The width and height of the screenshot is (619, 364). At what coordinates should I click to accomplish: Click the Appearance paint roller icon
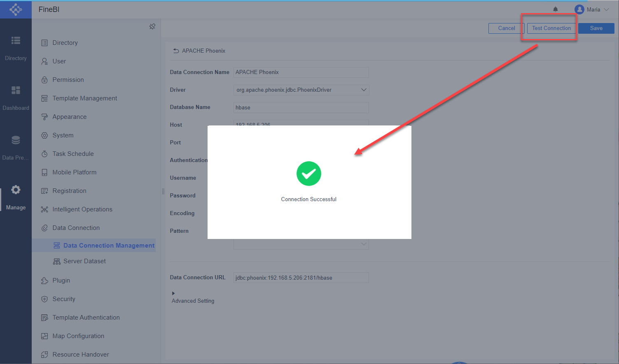44,117
